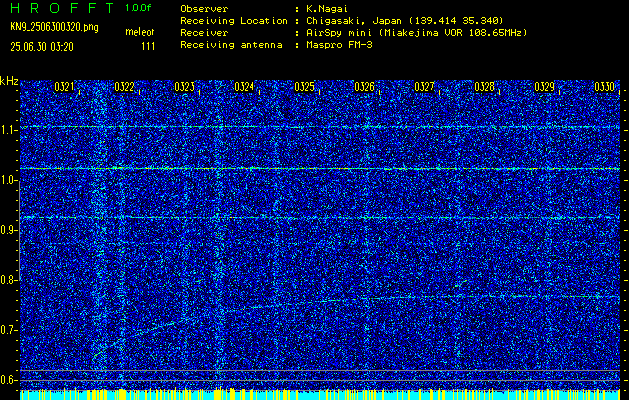The height and width of the screenshot is (400, 629).
Task: Click the 0321 time marker
Action: click(x=64, y=87)
